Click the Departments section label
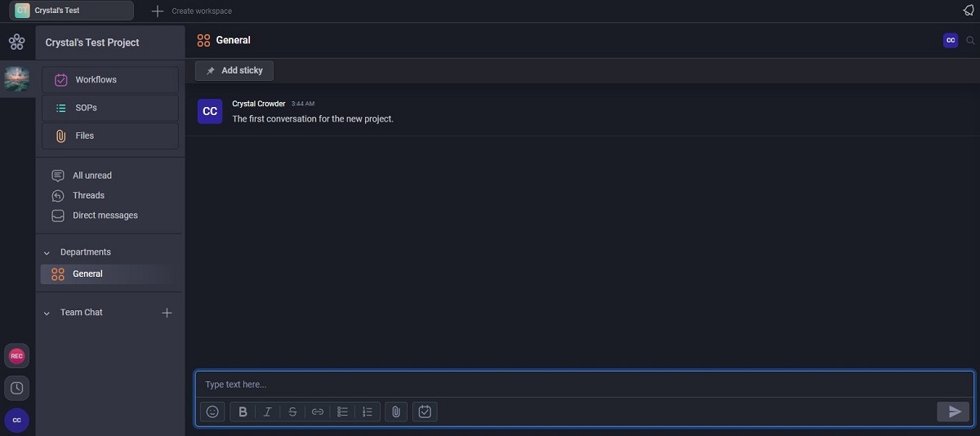Screen dimensions: 980x436 86,252
